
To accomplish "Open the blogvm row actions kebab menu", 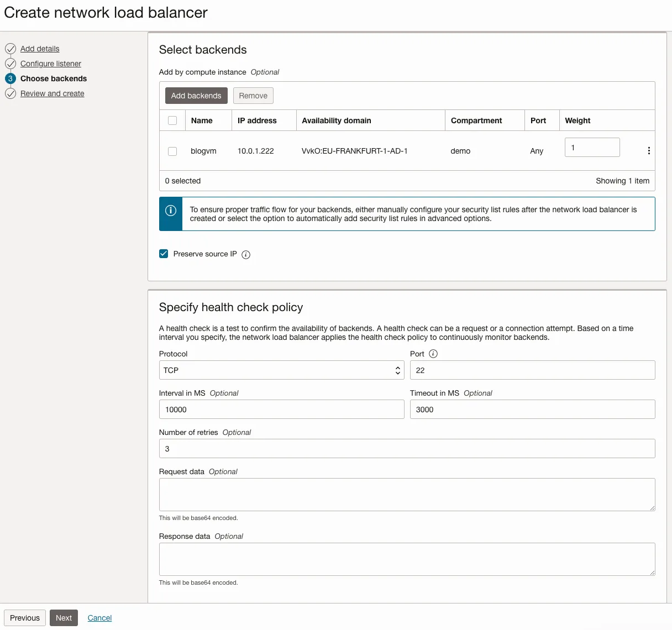I will pos(649,151).
